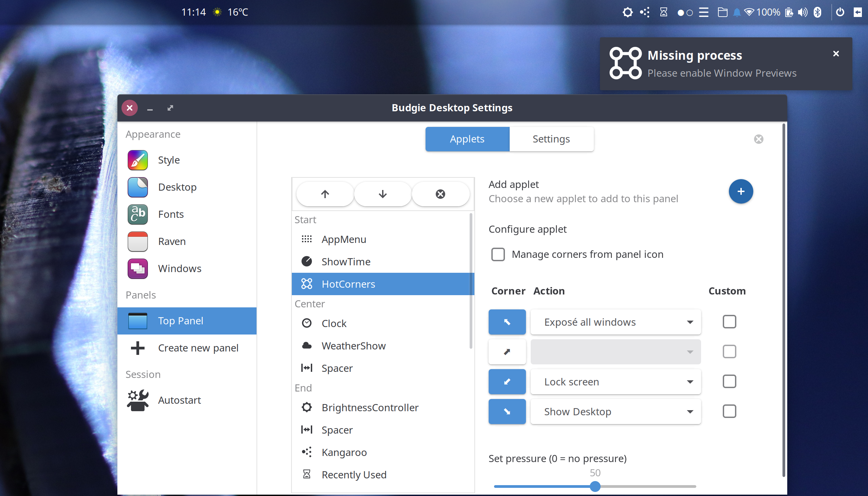The width and height of the screenshot is (868, 496).
Task: Click Create new panel
Action: coord(198,348)
